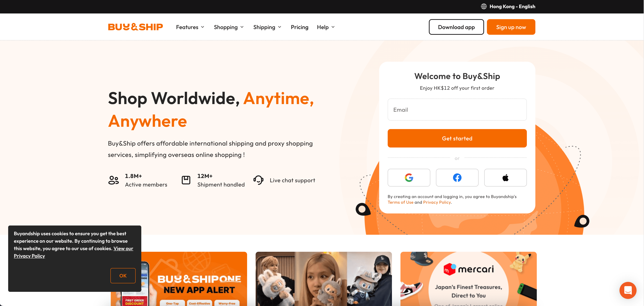Click the headset Live chat support icon

click(x=258, y=180)
